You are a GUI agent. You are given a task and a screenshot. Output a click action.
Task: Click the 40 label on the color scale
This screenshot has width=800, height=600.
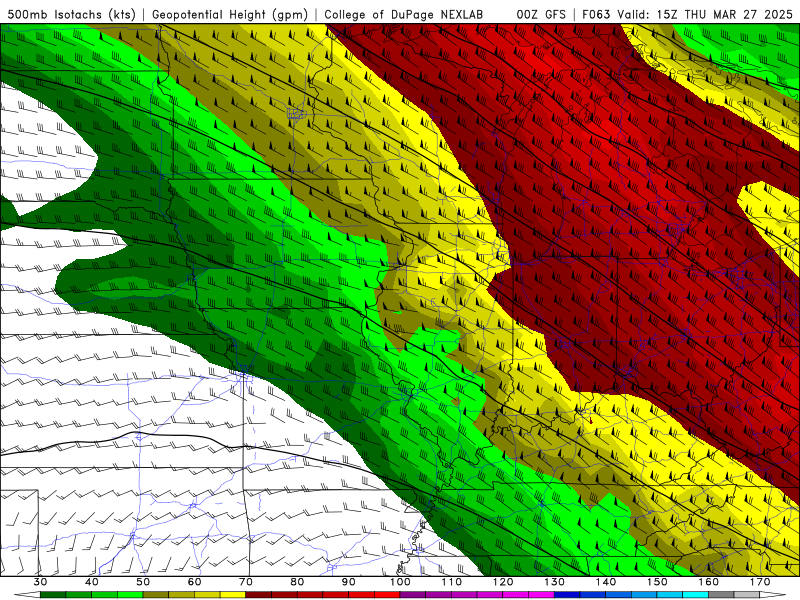point(92,582)
